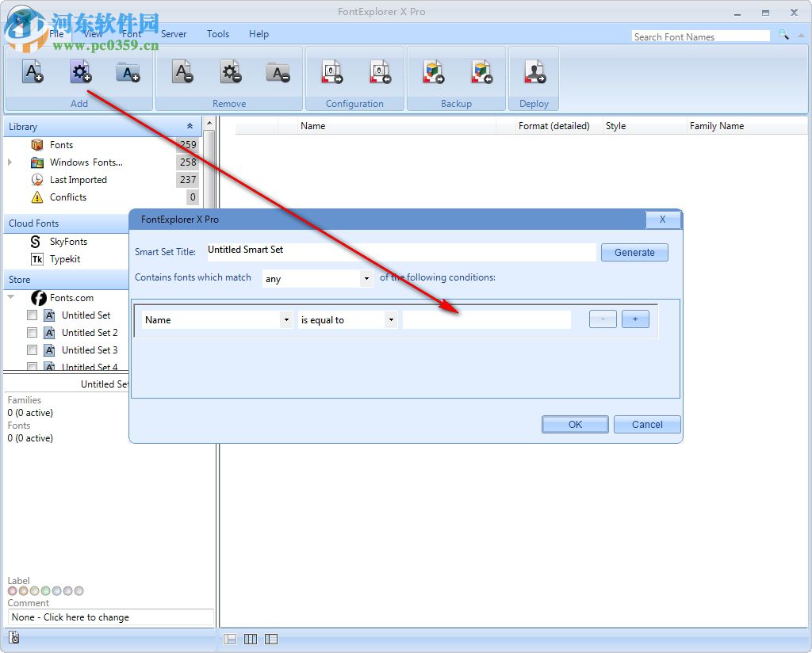The width and height of the screenshot is (812, 653).
Task: Click the Export Configuration icon
Action: 332,72
